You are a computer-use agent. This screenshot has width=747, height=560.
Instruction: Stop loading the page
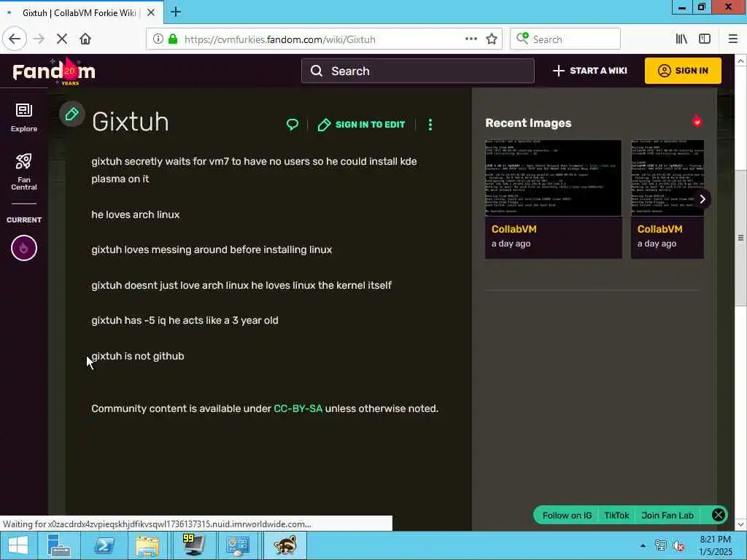click(62, 39)
